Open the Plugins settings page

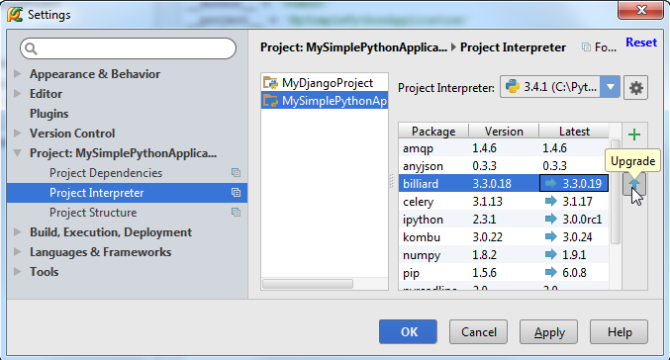(x=49, y=114)
